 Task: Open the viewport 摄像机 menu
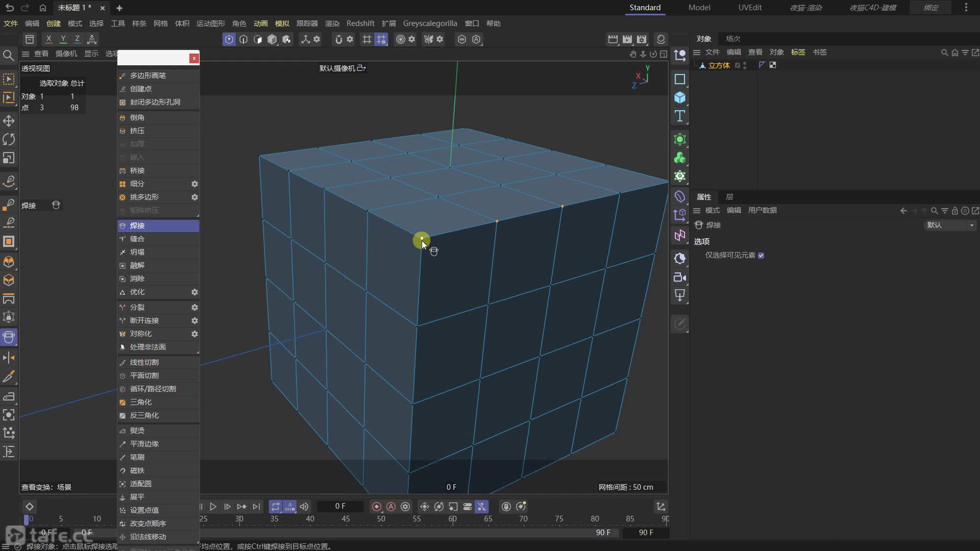tap(66, 54)
